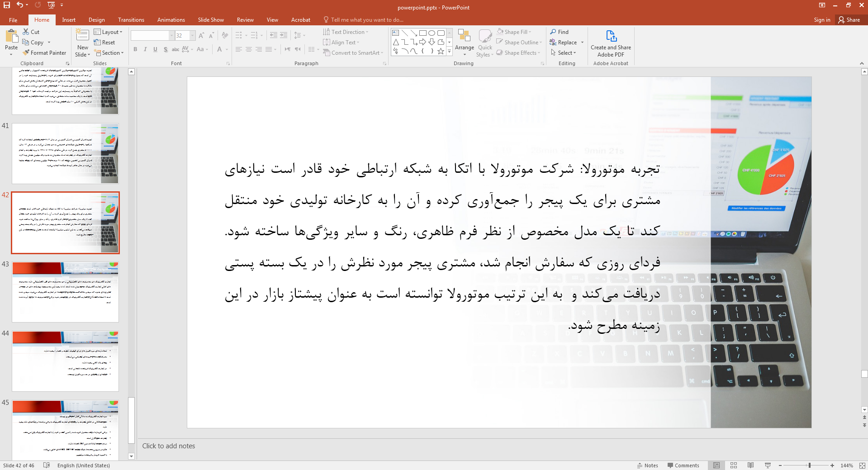Image resolution: width=868 pixels, height=470 pixels.
Task: Click the Save icon in quick access toolbar
Action: point(6,5)
